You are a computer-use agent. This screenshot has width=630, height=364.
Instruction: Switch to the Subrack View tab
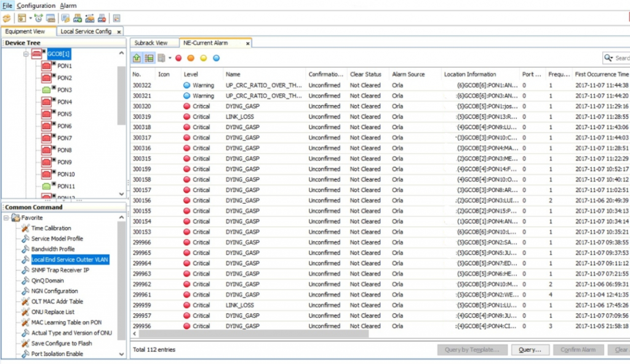pos(151,43)
